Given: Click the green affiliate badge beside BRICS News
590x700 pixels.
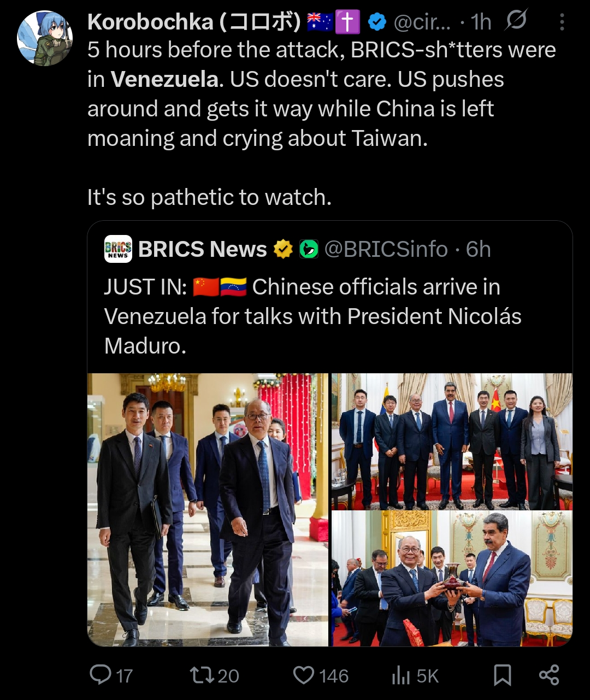Looking at the screenshot, I should pyautogui.click(x=309, y=250).
